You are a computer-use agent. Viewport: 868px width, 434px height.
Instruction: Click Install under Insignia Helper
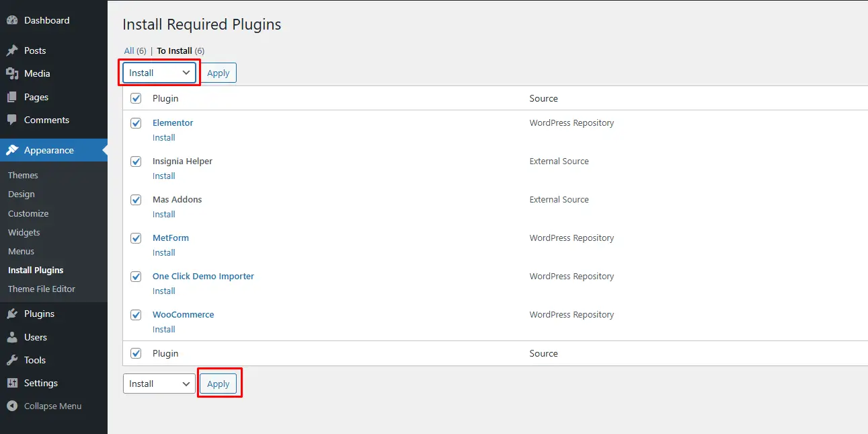click(x=163, y=176)
